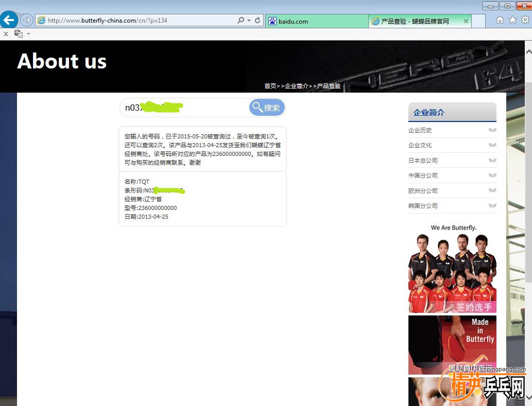532x406 pixels.
Task: Click the search magnifier in address bar
Action: click(241, 21)
